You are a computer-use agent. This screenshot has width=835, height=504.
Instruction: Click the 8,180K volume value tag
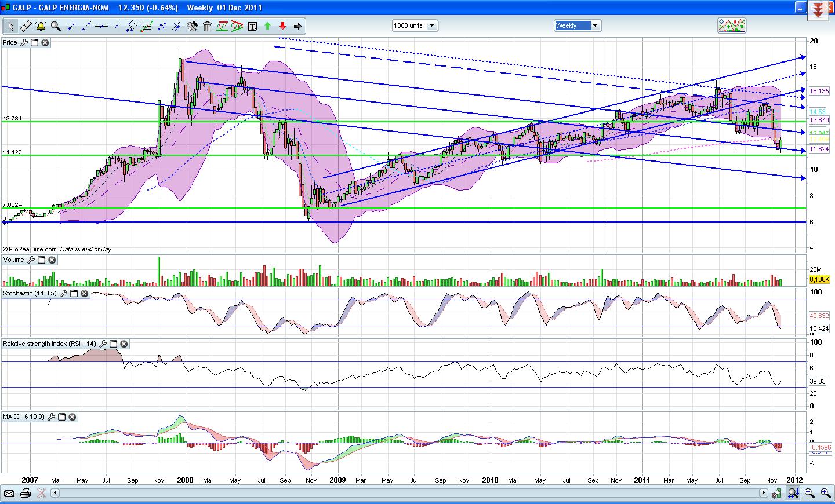819,279
